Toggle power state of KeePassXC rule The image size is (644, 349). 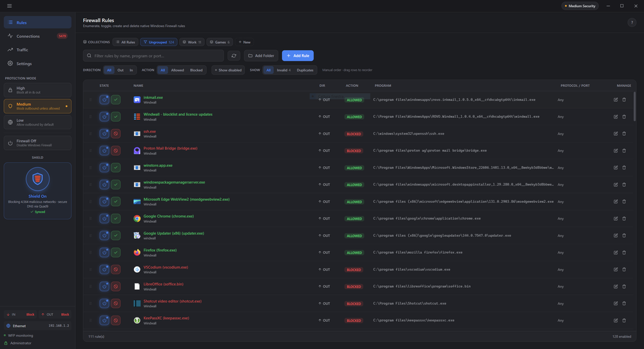point(104,320)
